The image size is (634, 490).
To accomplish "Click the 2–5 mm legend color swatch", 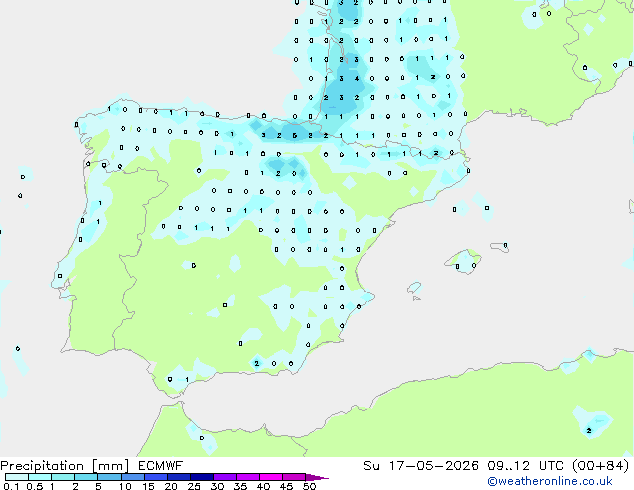I will (86, 477).
